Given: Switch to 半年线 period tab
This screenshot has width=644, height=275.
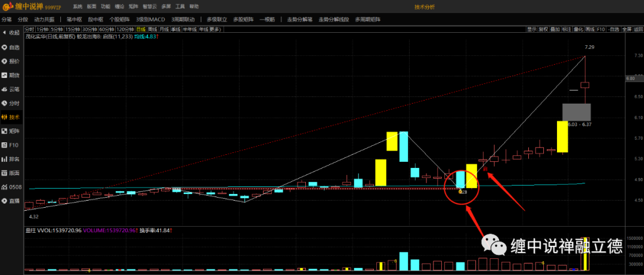Looking at the screenshot, I should [190, 29].
